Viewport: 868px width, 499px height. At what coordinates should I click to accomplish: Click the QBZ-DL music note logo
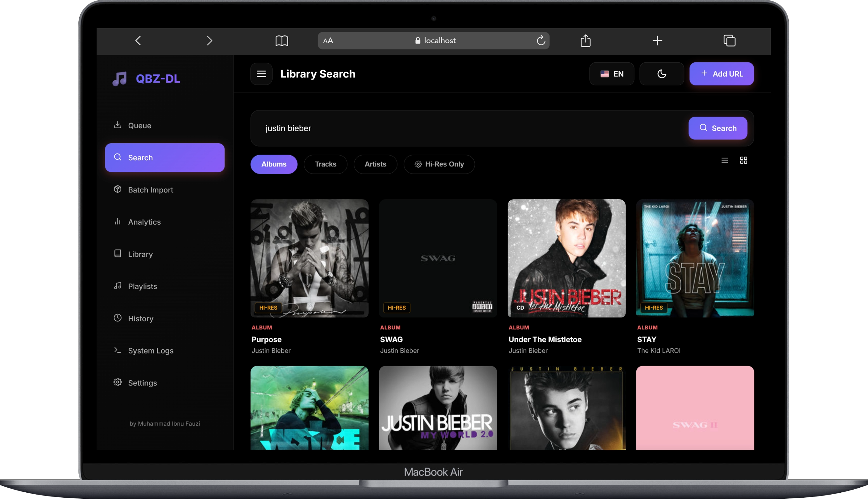click(120, 78)
